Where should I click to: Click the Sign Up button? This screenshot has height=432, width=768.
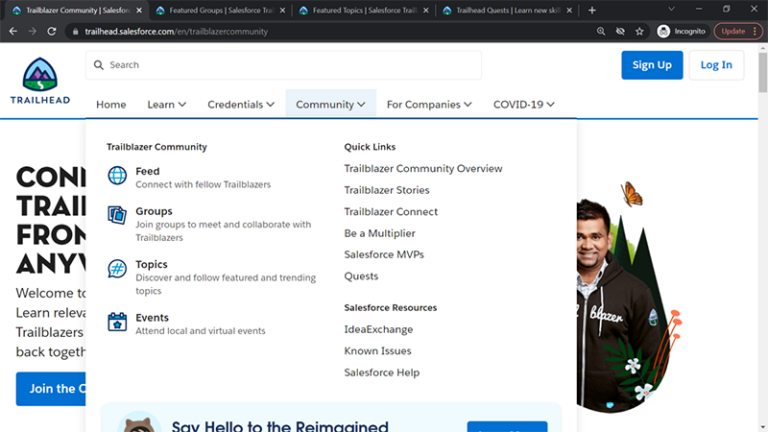(x=652, y=65)
